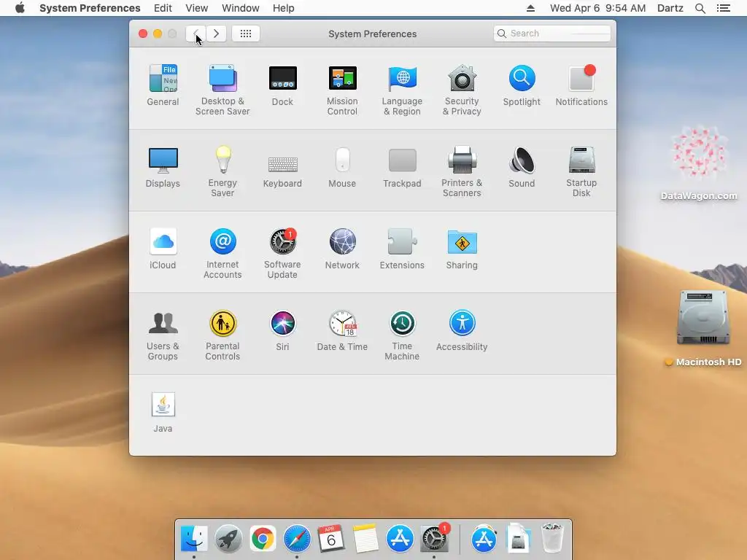This screenshot has height=560, width=747.
Task: Open the Dock preferences pane
Action: (x=282, y=85)
